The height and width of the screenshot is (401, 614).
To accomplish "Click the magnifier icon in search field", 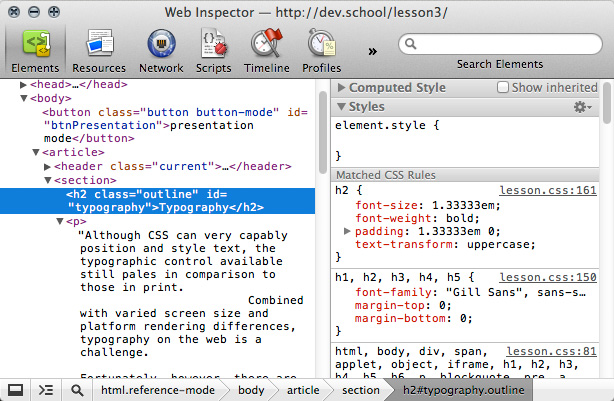I will point(410,43).
